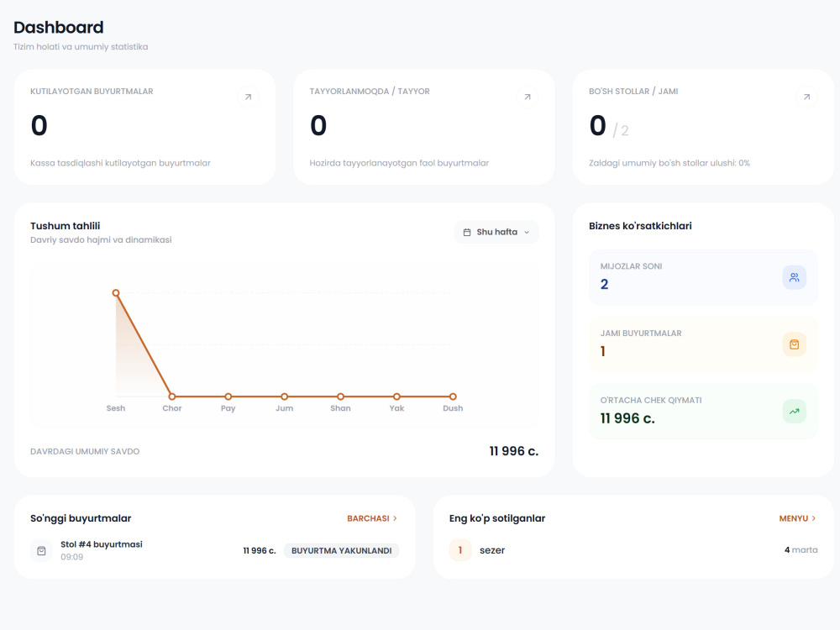The width and height of the screenshot is (840, 630).
Task: Click the Chor data point on the chart
Action: (x=172, y=396)
